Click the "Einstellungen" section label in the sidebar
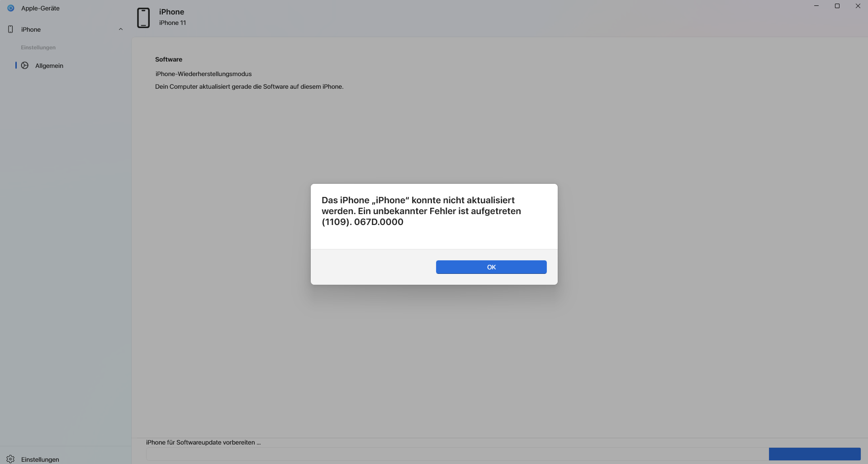This screenshot has width=868, height=464. coord(38,48)
